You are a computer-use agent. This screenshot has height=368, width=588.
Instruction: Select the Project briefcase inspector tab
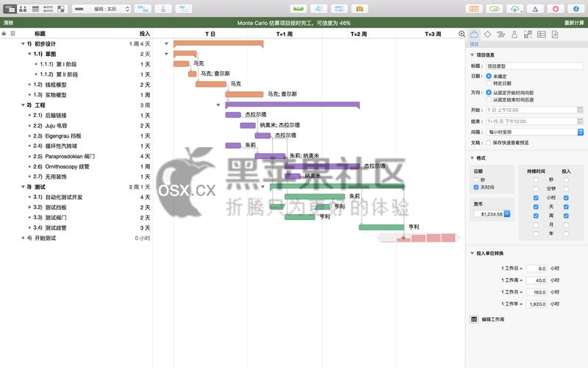coord(474,35)
